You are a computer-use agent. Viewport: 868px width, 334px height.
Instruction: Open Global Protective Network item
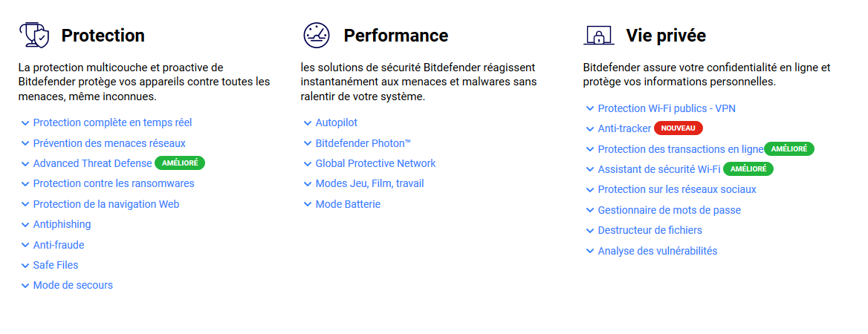pyautogui.click(x=375, y=163)
